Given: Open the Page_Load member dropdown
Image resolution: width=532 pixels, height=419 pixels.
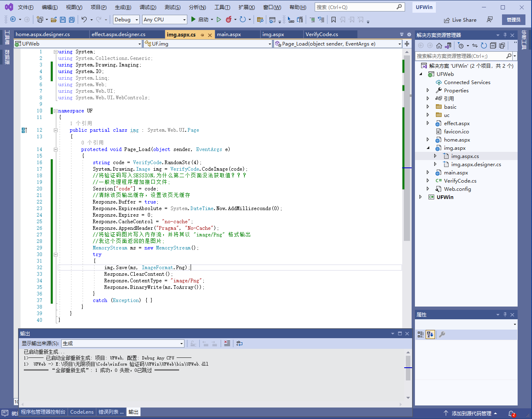Looking at the screenshot, I should click(x=338, y=44).
